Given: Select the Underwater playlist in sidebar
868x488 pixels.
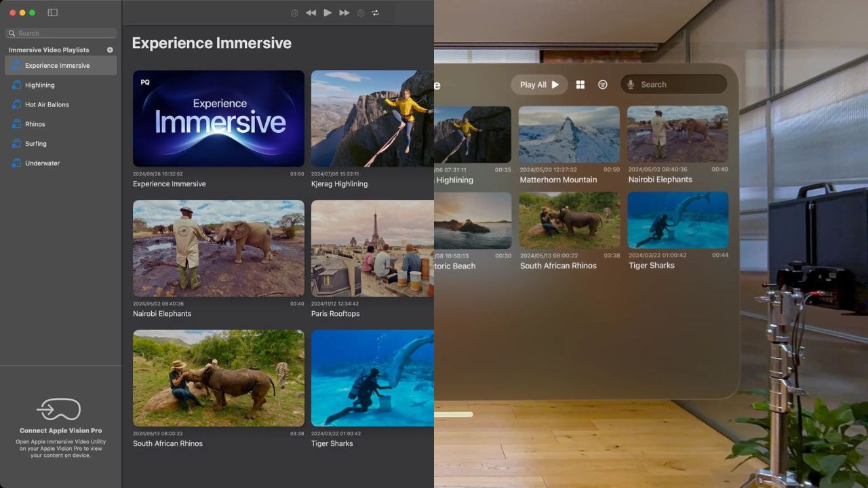Looking at the screenshot, I should pos(42,163).
